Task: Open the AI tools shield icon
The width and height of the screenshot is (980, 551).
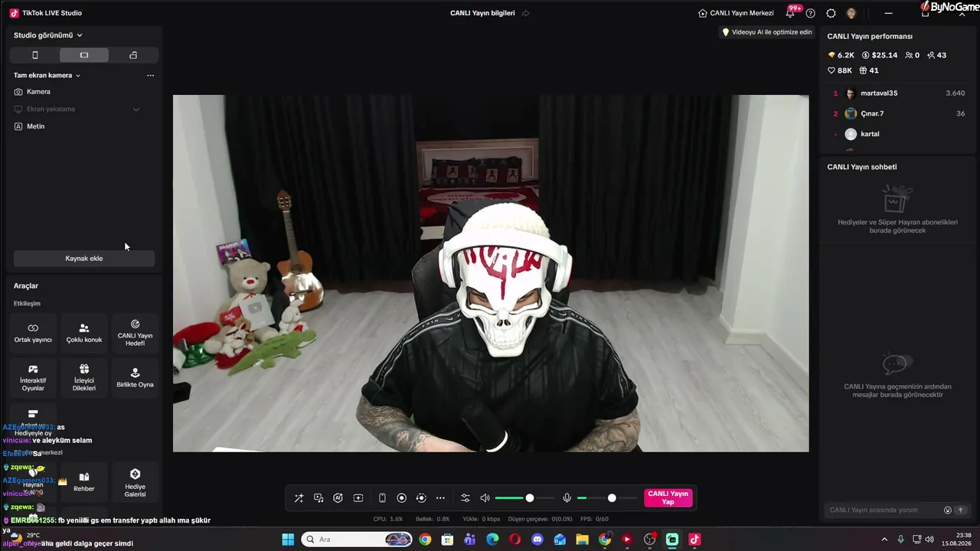Action: [338, 498]
